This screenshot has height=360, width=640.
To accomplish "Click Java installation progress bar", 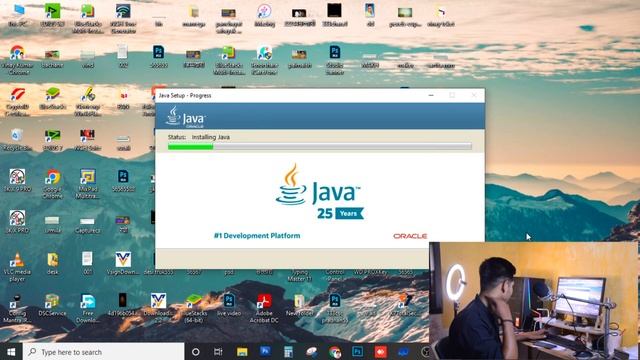I will (x=320, y=147).
